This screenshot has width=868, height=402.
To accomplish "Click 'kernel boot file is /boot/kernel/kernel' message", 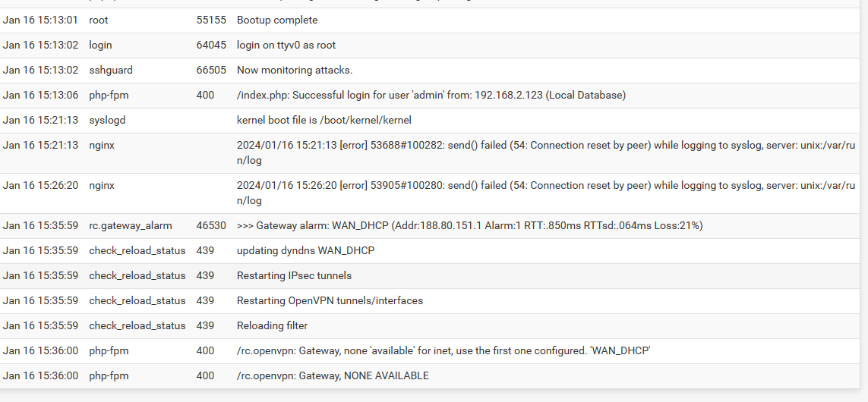I will pyautogui.click(x=324, y=120).
